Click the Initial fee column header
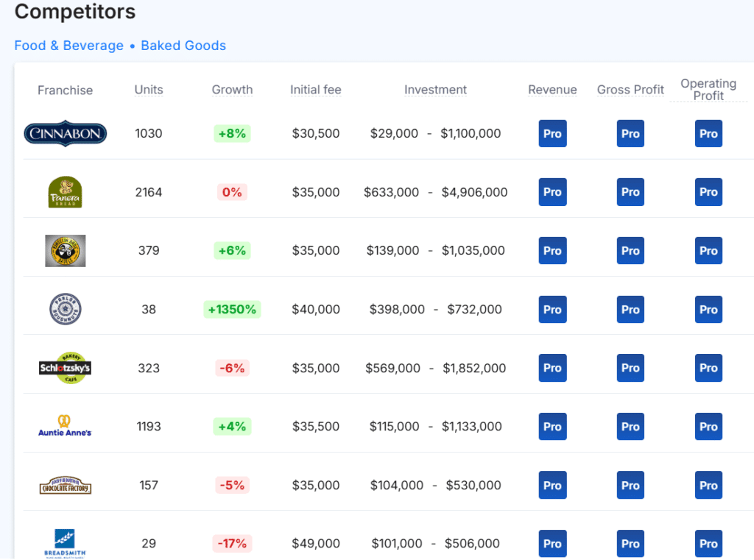The image size is (754, 560). 315,90
